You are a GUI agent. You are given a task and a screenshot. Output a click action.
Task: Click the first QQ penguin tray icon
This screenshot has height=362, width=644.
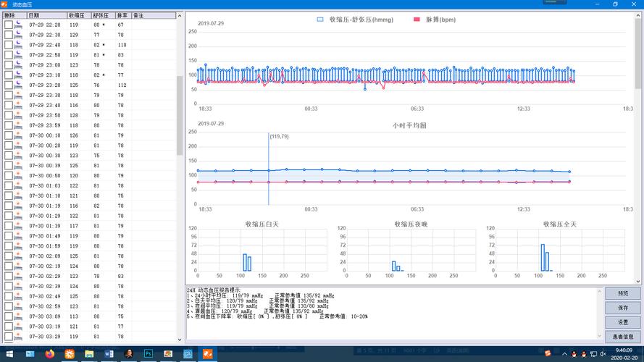[574, 354]
